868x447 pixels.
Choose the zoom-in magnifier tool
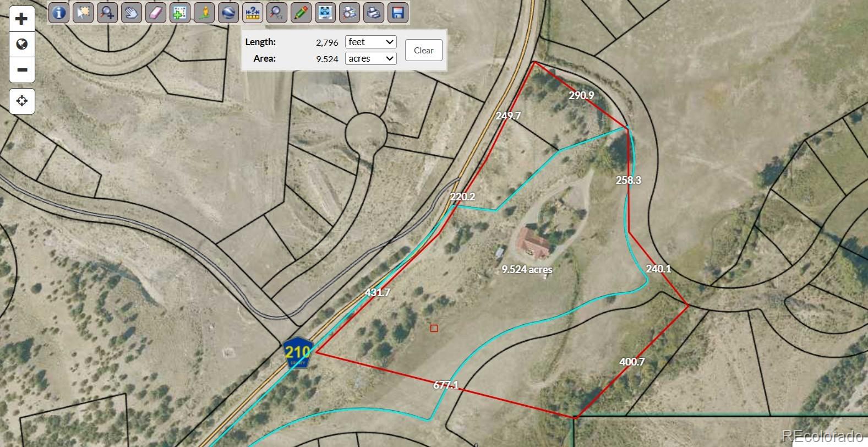coord(107,12)
